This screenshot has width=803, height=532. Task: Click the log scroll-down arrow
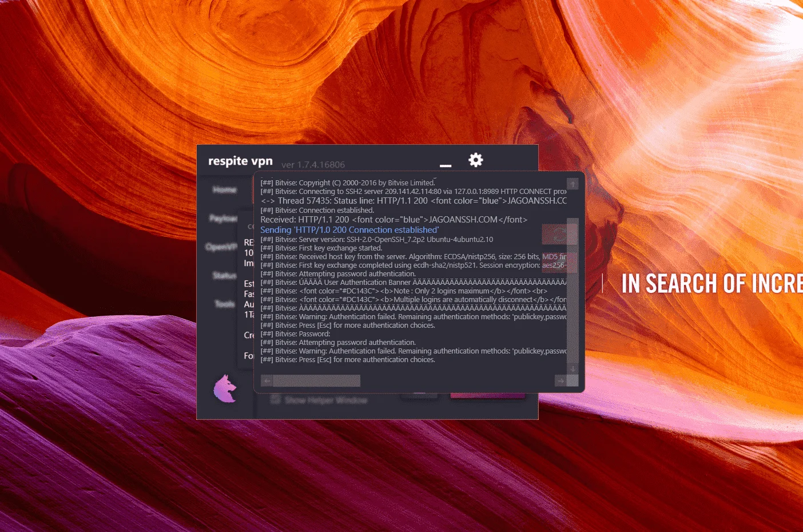(x=573, y=369)
